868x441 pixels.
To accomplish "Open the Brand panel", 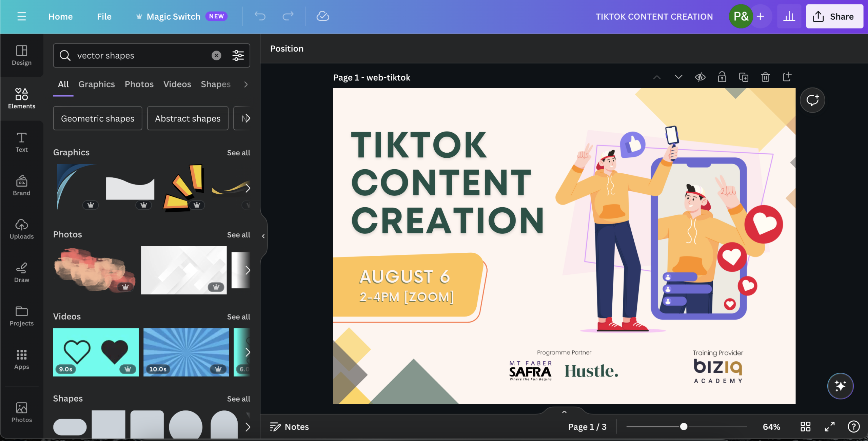I will tap(21, 186).
